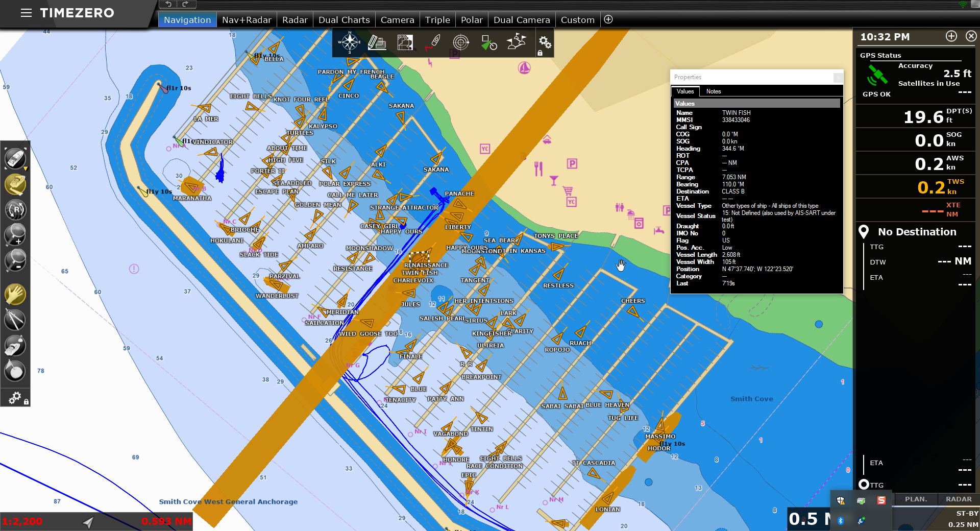Viewport: 980px width, 531px height.
Task: Open the printer check tray icon
Action: pos(861,500)
